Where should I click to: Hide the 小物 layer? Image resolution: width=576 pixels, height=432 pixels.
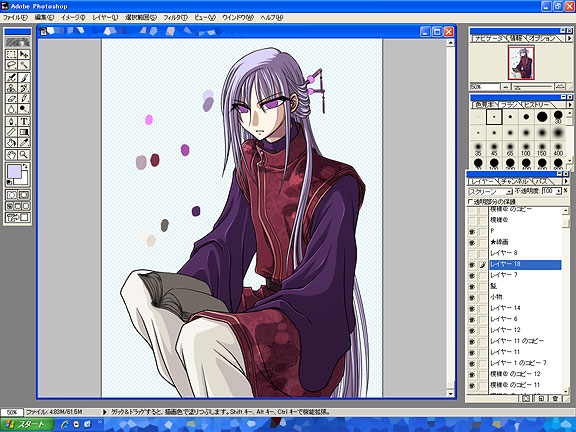pyautogui.click(x=472, y=298)
